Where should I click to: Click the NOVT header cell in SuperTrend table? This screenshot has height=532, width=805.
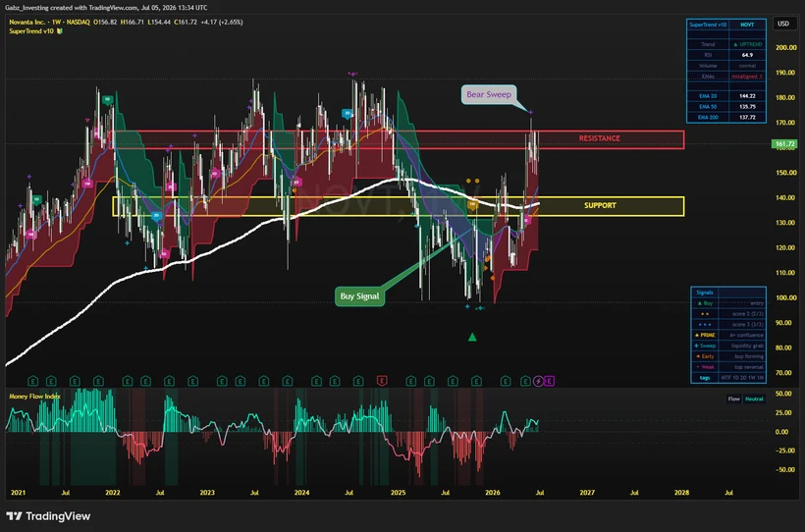coord(747,25)
